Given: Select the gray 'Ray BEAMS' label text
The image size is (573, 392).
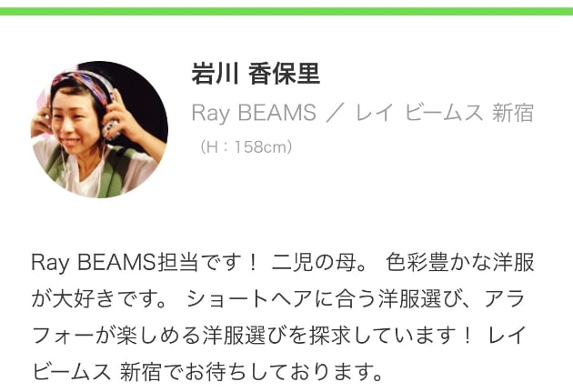Looking at the screenshot, I should coord(254,113).
